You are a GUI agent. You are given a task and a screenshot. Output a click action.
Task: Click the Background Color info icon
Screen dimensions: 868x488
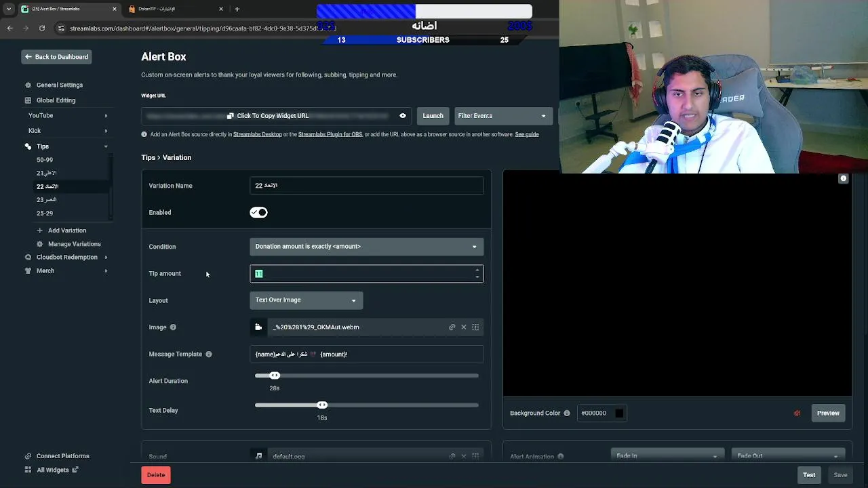(567, 413)
